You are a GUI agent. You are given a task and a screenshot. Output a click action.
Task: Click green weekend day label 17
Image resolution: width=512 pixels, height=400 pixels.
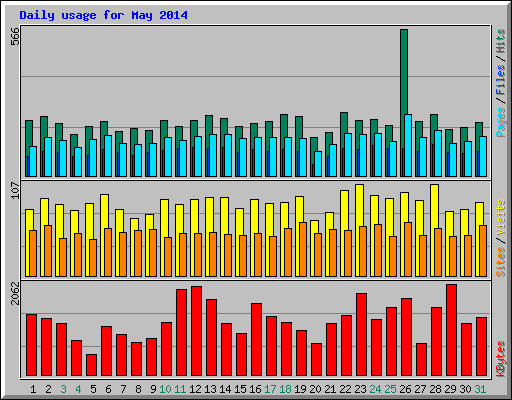point(270,389)
